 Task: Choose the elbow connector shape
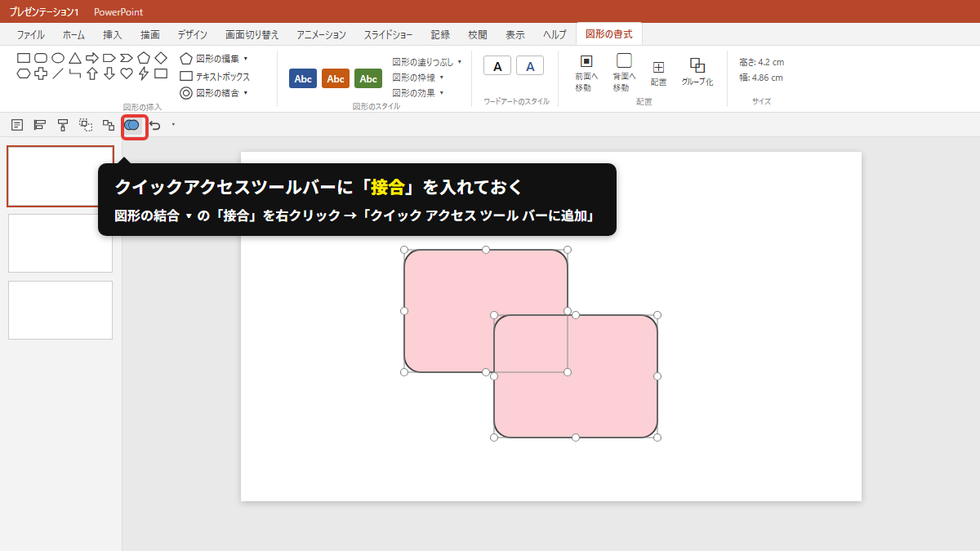75,73
